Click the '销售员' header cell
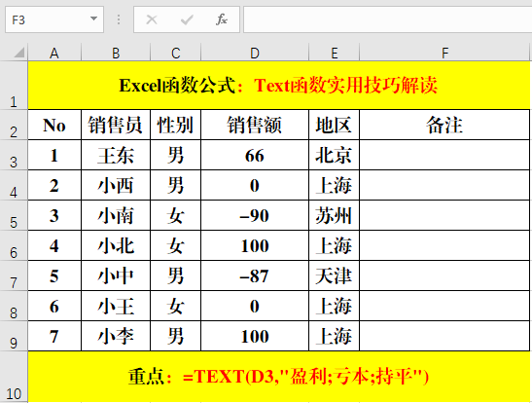532x403 pixels. coord(116,125)
